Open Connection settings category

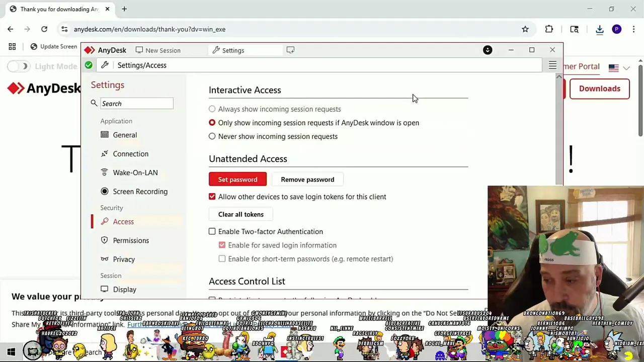[x=131, y=154]
